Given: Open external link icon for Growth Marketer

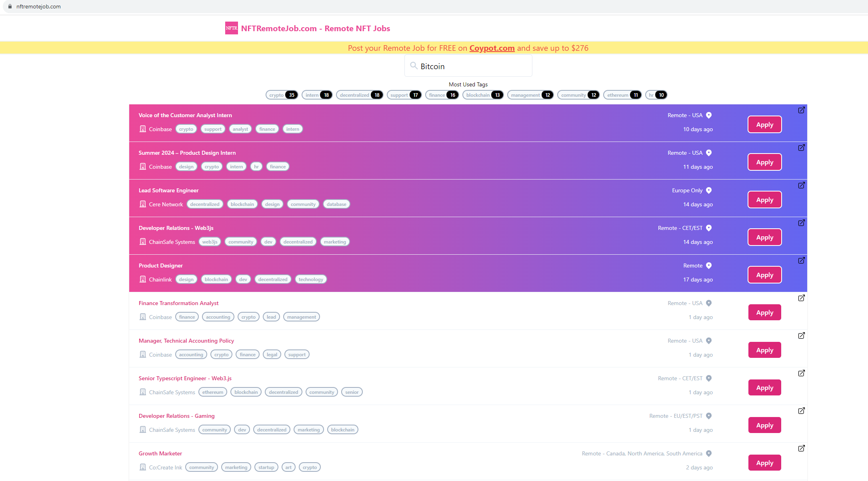Looking at the screenshot, I should coord(801,448).
